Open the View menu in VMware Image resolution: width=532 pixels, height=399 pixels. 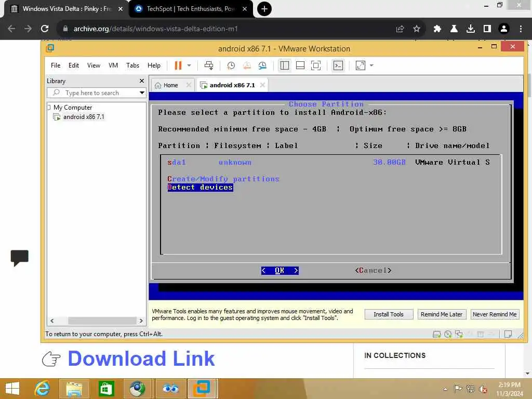94,65
